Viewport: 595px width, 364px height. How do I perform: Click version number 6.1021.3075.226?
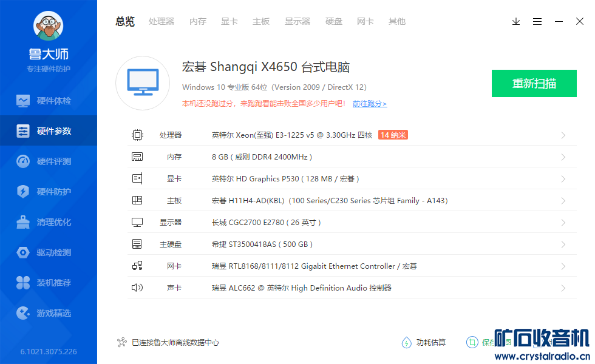pos(49,351)
